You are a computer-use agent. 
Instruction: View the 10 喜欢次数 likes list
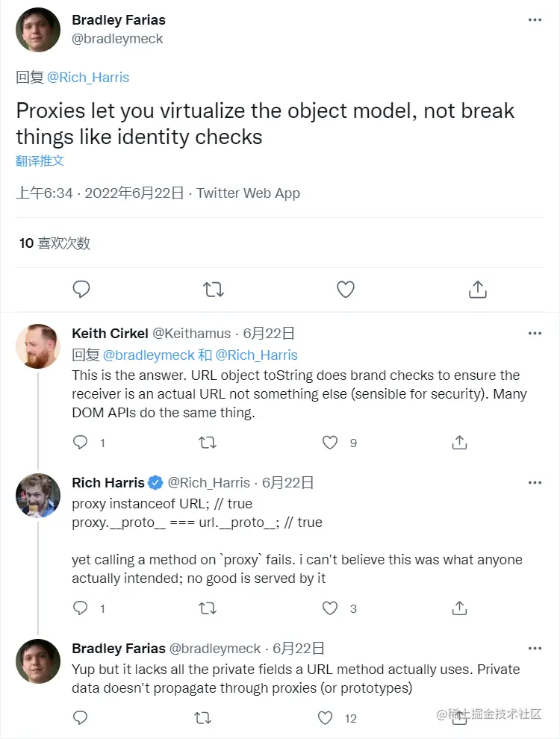click(55, 243)
